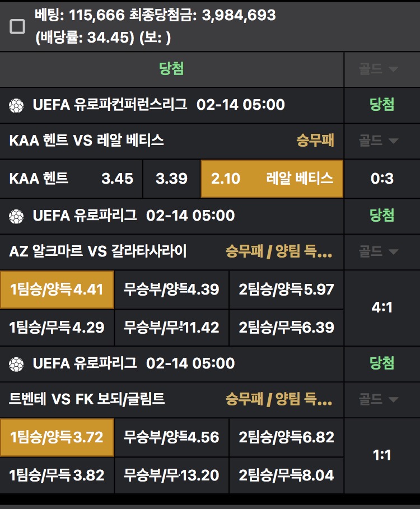Select draw odds 3.39
Viewport: 420px width, 509px height.
(171, 179)
